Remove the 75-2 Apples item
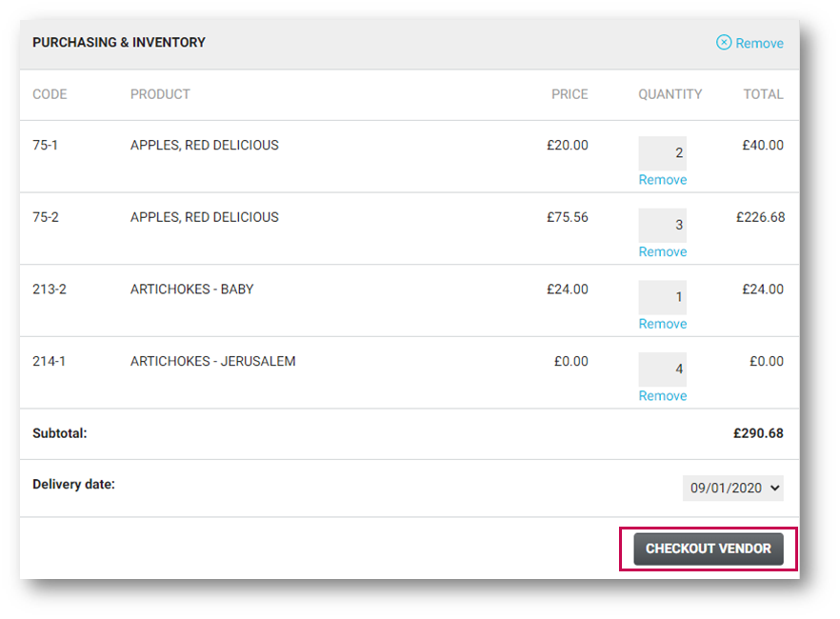840x619 pixels. (662, 251)
